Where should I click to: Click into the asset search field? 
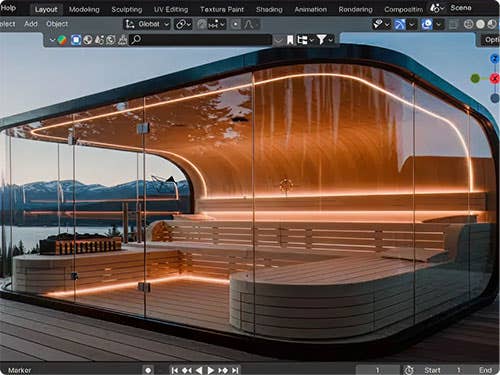click(201, 40)
